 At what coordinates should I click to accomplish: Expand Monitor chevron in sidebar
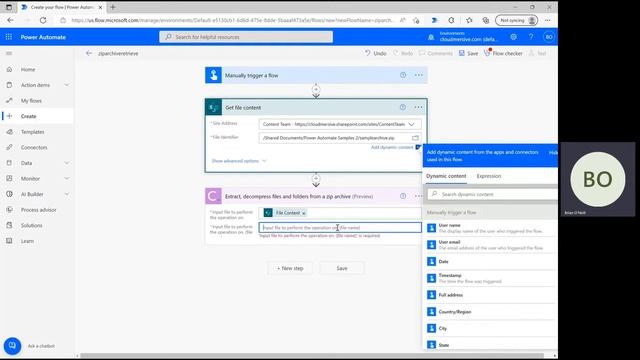coord(67,178)
